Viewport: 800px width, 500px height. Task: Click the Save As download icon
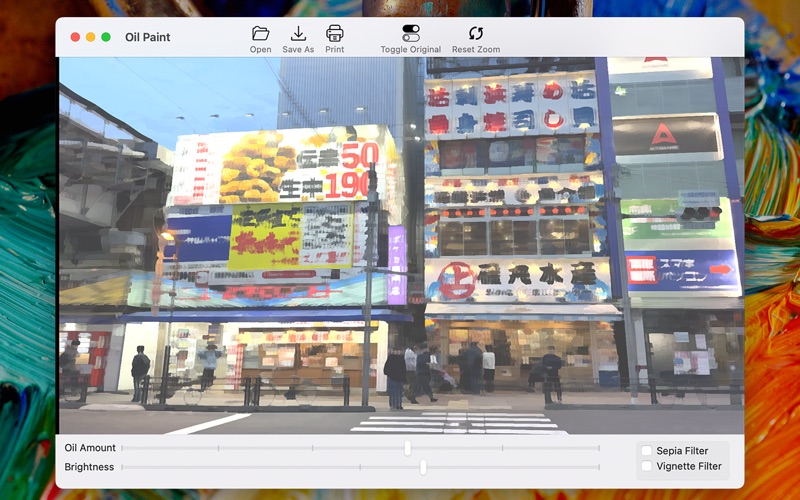click(x=298, y=34)
